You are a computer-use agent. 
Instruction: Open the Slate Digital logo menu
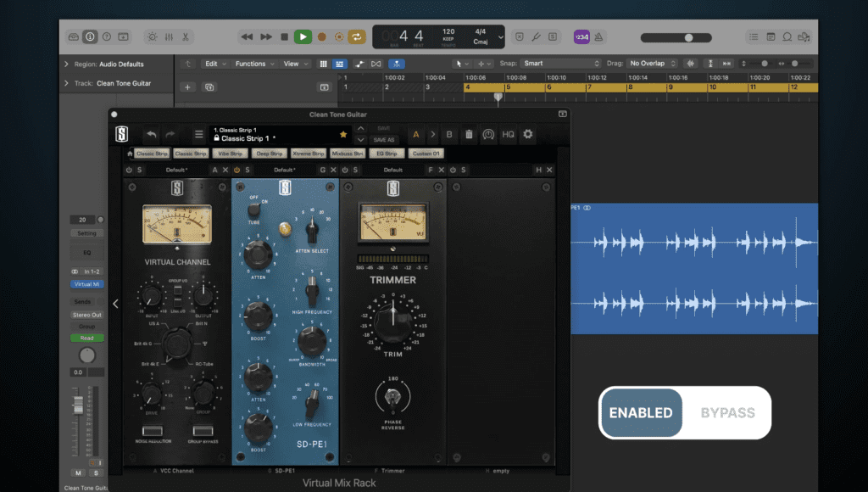(x=122, y=133)
